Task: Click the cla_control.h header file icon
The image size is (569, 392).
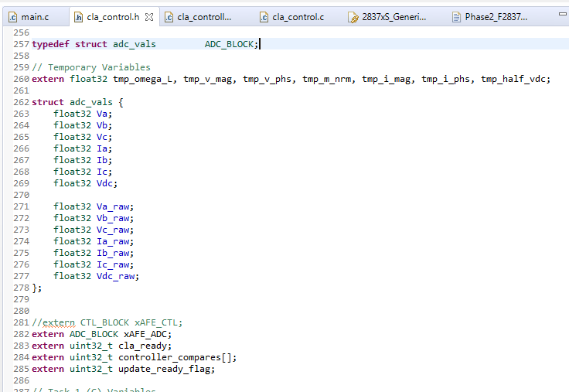Action: [x=78, y=17]
